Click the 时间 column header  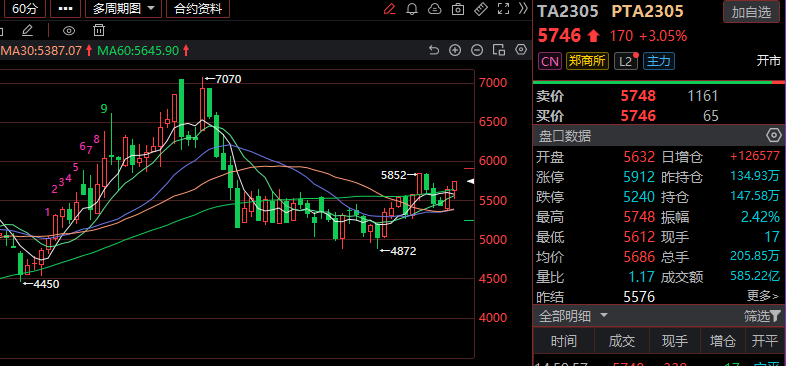(x=564, y=342)
